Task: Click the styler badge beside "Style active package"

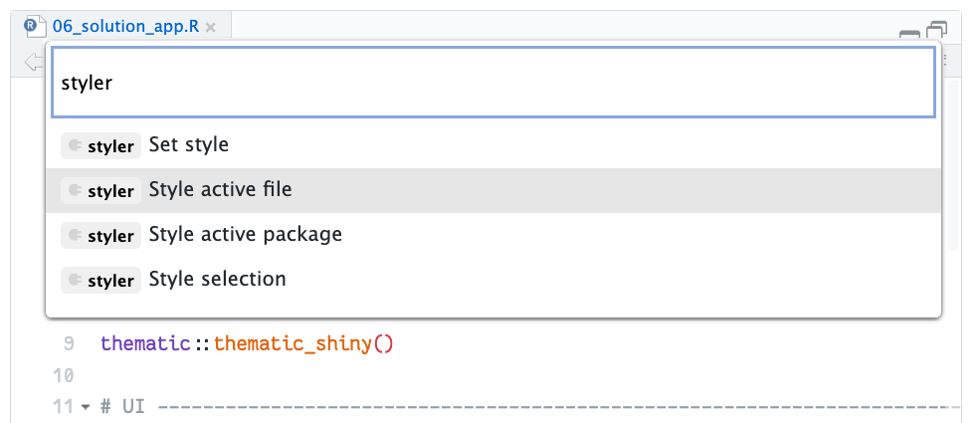Action: click(x=100, y=236)
